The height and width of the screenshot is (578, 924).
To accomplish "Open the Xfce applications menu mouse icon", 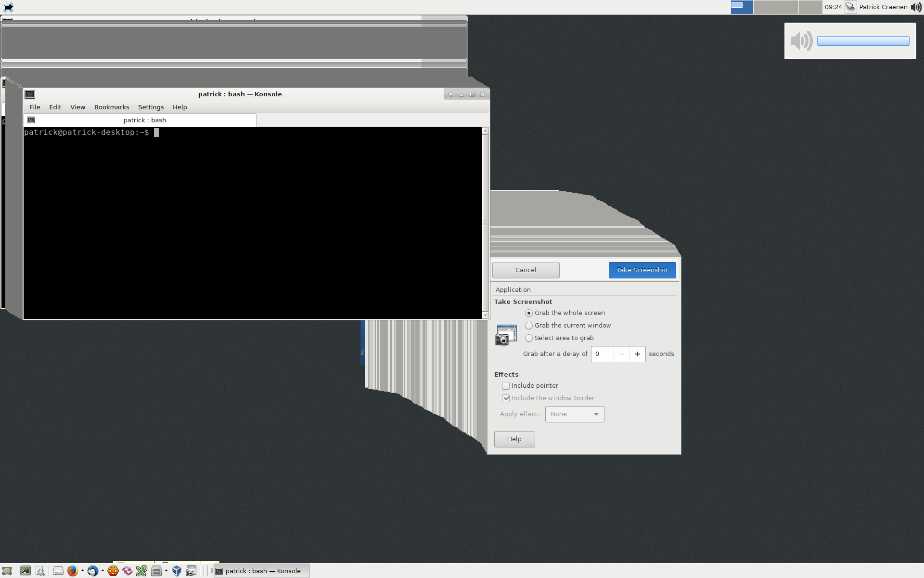I will [x=8, y=7].
